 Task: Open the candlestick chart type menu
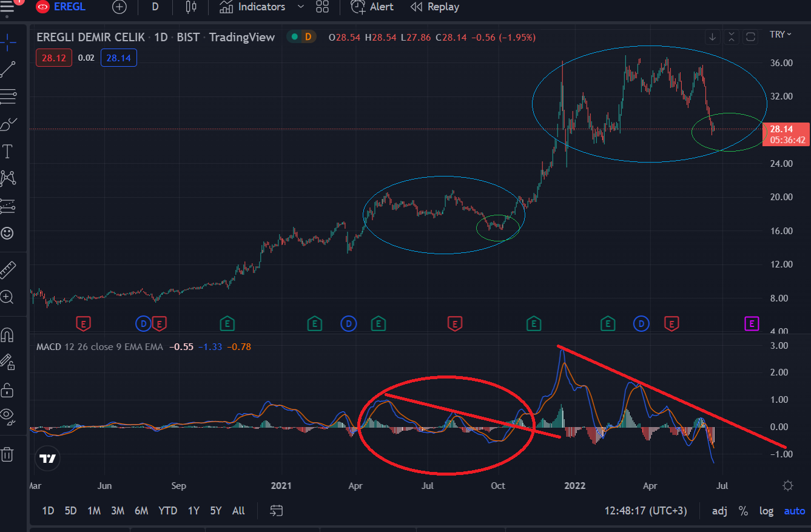[x=191, y=7]
